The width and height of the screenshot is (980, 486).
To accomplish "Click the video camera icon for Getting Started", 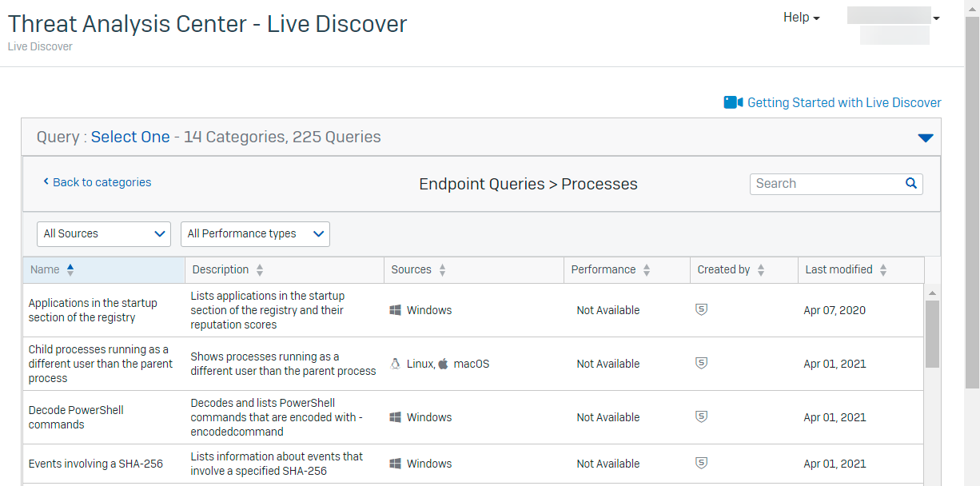I will (x=733, y=102).
